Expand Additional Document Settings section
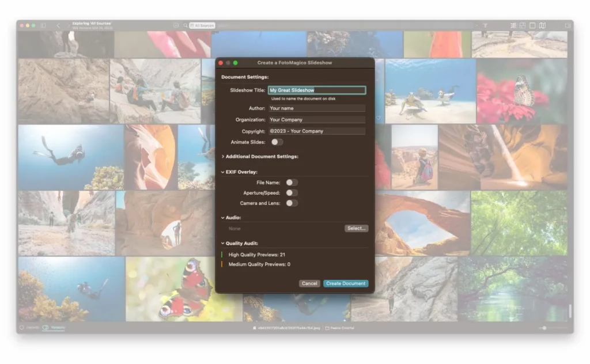Screen dimensions: 590x364 223,157
